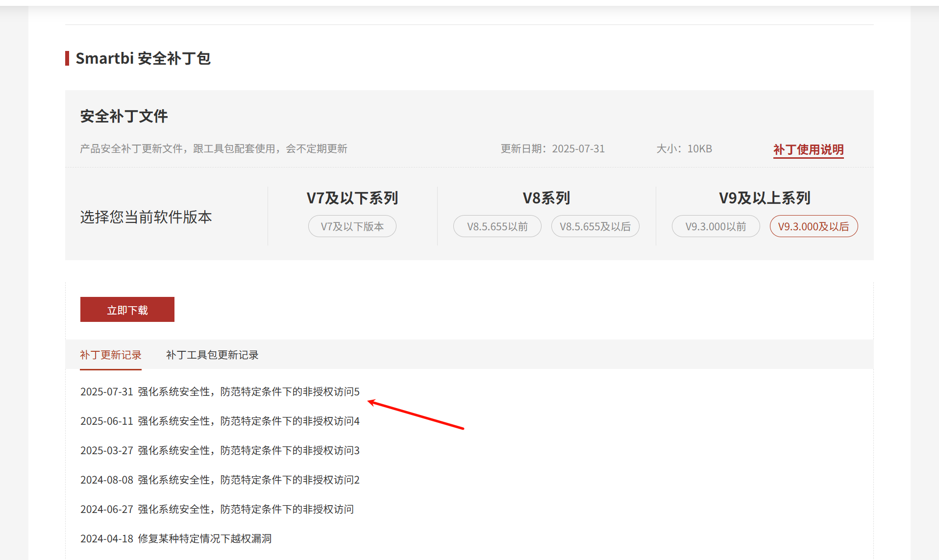
Task: Click the 更新日期：2025-07-31 text
Action: tap(553, 148)
